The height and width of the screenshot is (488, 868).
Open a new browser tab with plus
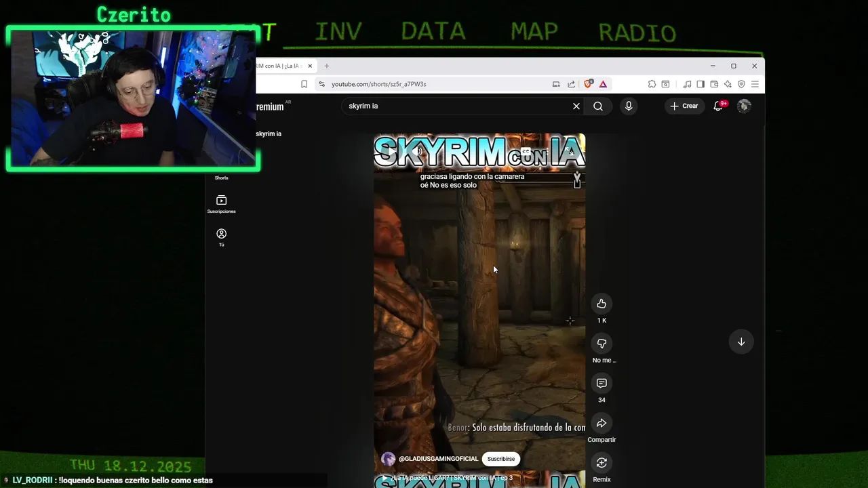click(x=327, y=66)
